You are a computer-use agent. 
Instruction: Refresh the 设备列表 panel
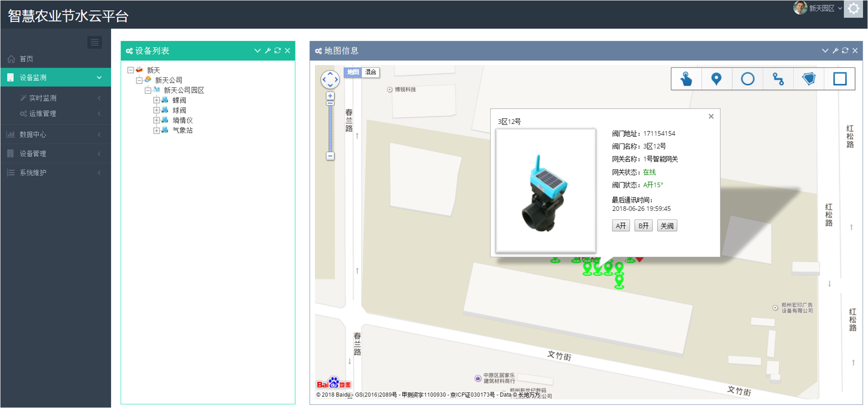277,50
